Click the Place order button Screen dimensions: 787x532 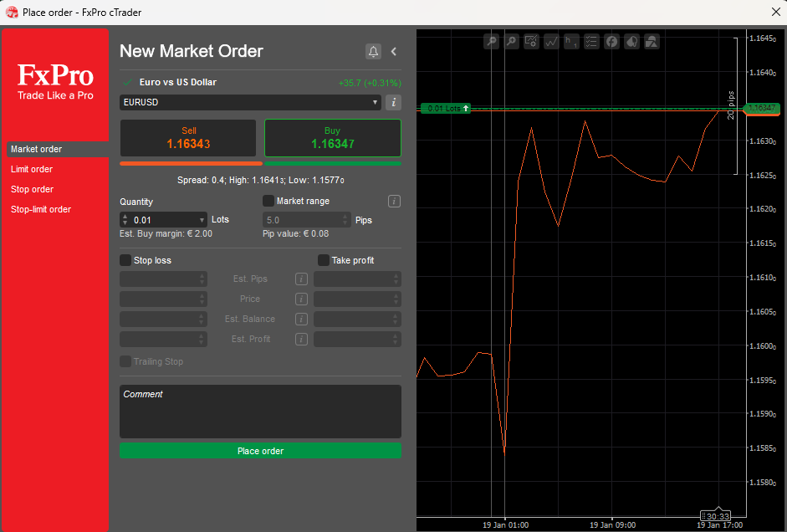click(260, 450)
